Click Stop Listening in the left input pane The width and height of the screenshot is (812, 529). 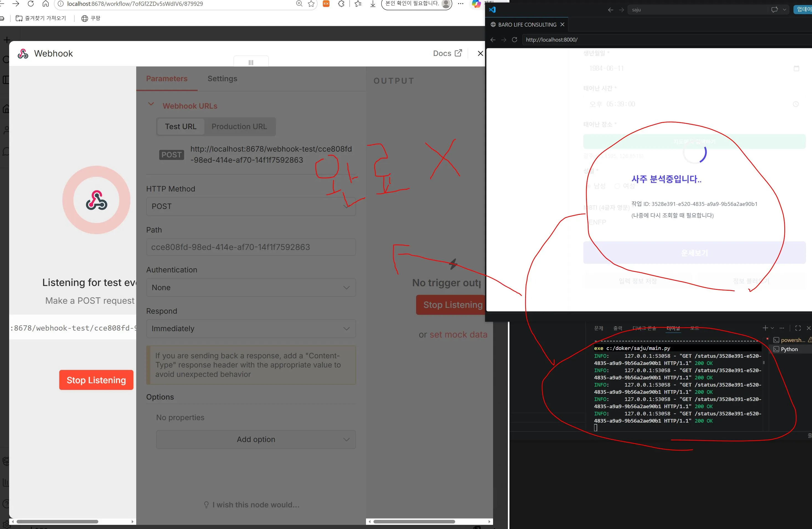[96, 380]
